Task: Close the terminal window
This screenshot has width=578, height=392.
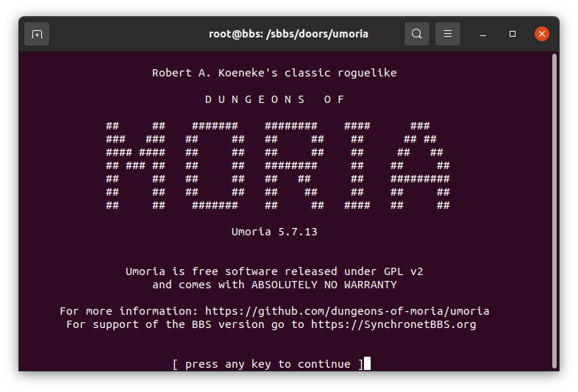Action: [542, 34]
